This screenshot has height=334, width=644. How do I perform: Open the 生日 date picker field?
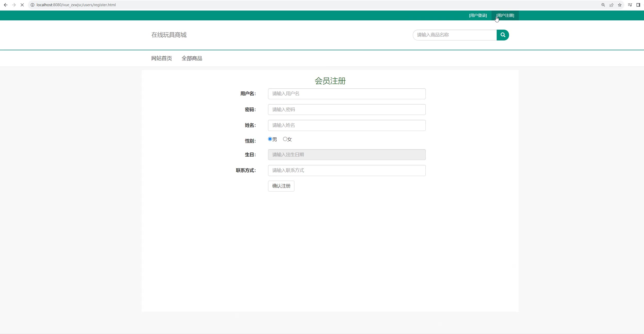(x=347, y=155)
